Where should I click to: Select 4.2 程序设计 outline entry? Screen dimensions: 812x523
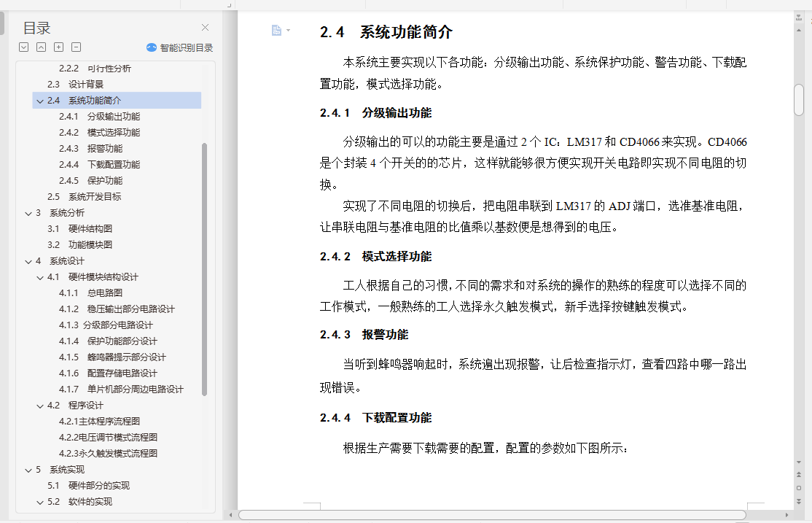pyautogui.click(x=75, y=406)
